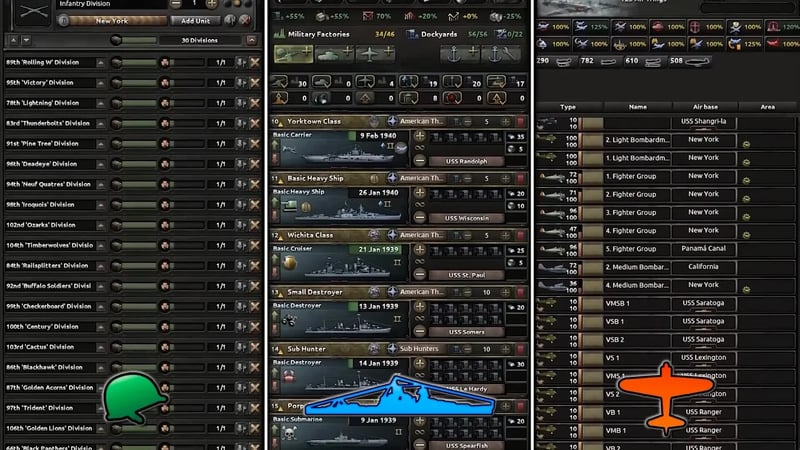The width and height of the screenshot is (800, 450).
Task: Select the 5. Fighter Group air wing row
Action: point(666,249)
